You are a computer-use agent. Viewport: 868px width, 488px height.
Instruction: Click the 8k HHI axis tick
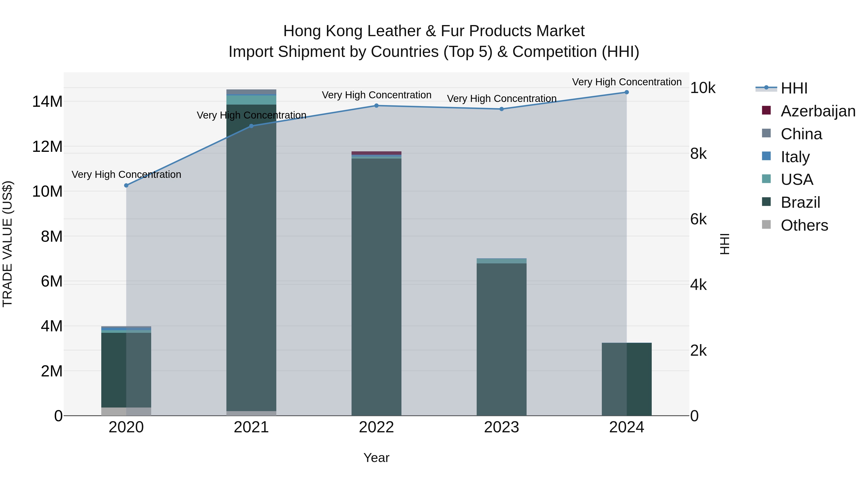[698, 154]
